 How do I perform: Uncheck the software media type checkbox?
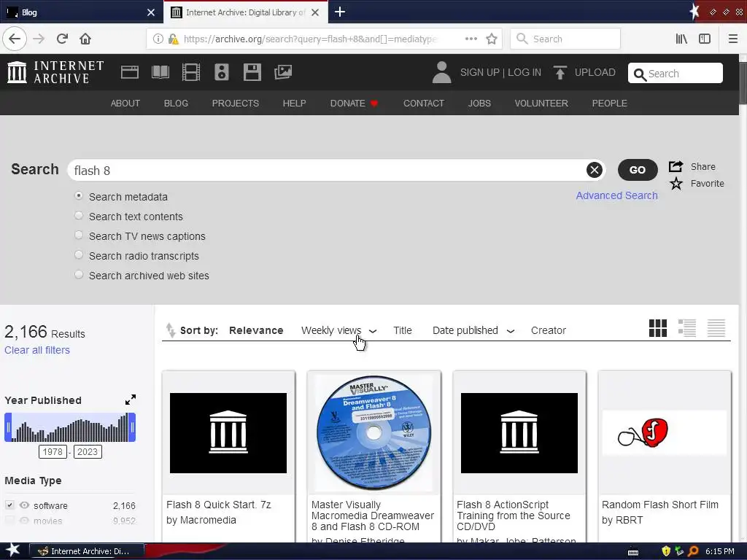pos(9,505)
